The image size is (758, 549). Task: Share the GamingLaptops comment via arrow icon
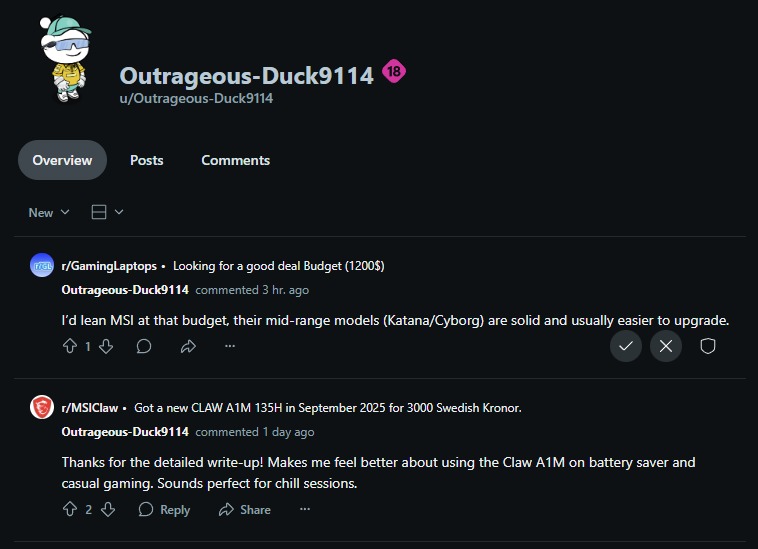click(x=188, y=346)
